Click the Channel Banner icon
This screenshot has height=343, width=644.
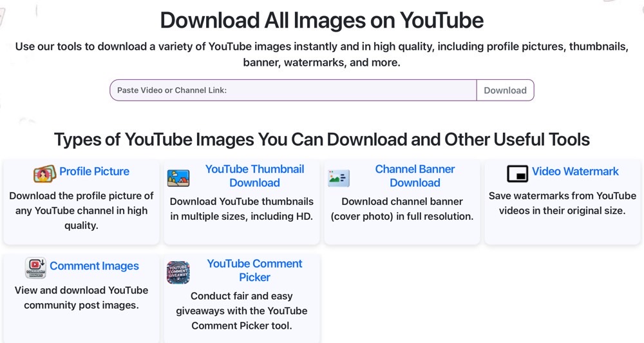[x=339, y=178]
